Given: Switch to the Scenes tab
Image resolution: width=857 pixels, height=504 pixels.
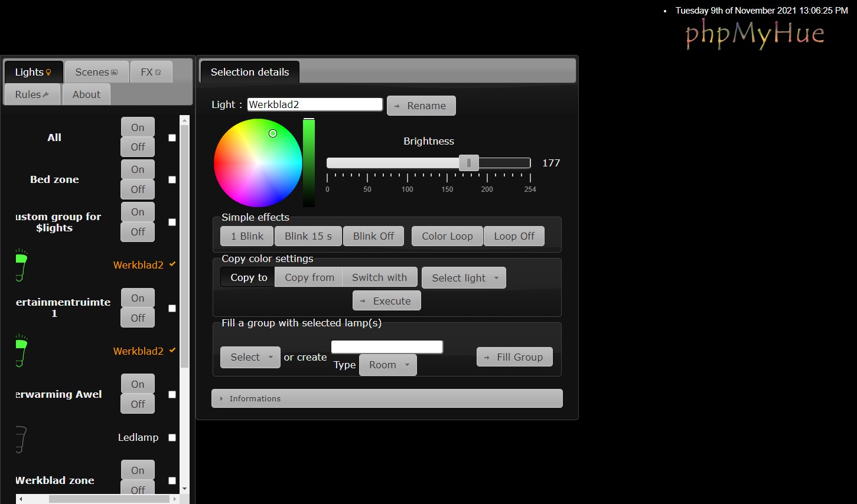Looking at the screenshot, I should pos(96,72).
